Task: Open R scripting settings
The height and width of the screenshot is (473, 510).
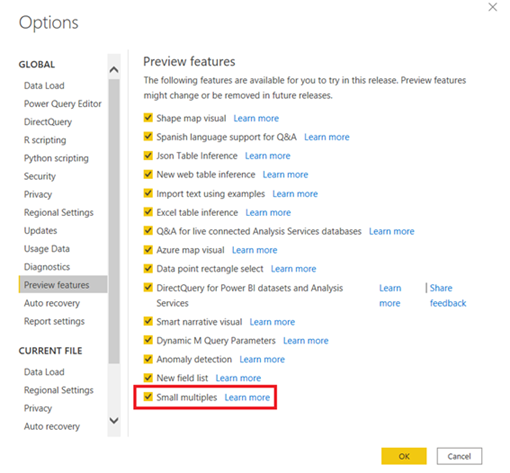Action: [x=45, y=140]
